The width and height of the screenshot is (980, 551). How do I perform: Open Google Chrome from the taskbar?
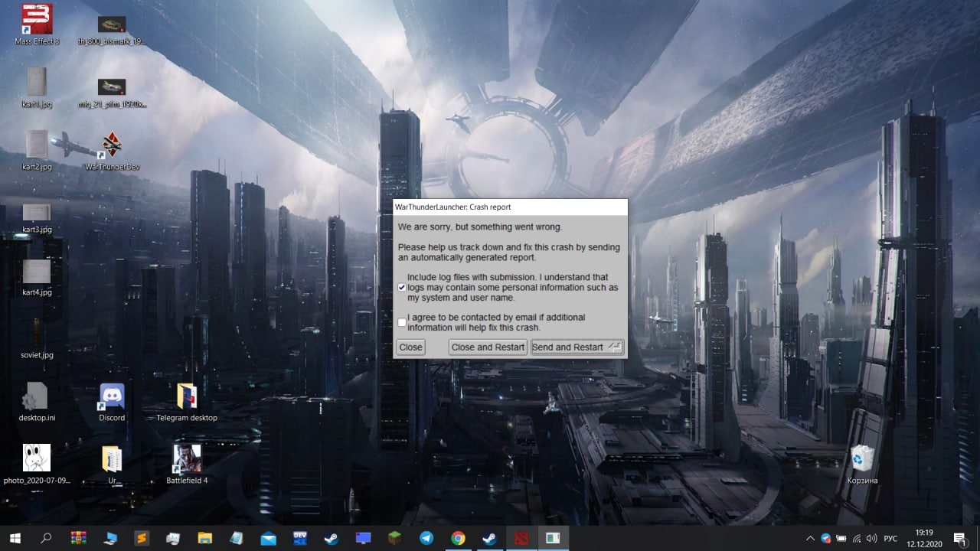click(x=458, y=538)
